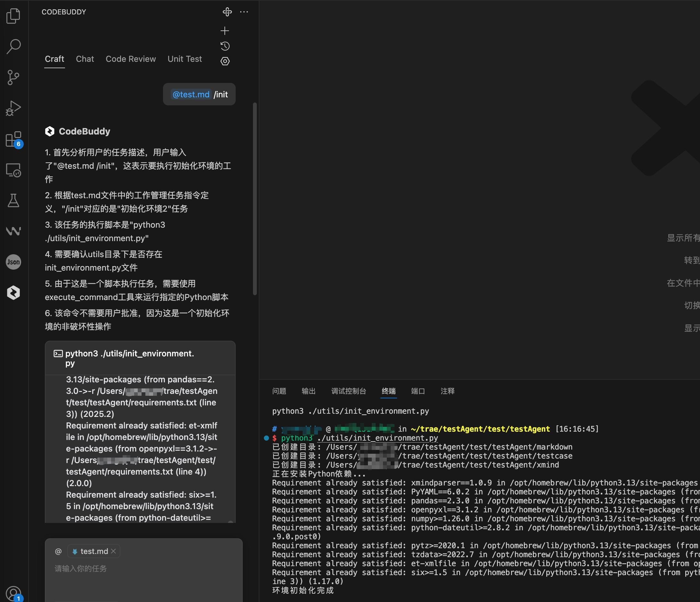Open the 调试控制台 panel tab
Viewport: 700px width, 602px height.
coord(349,391)
